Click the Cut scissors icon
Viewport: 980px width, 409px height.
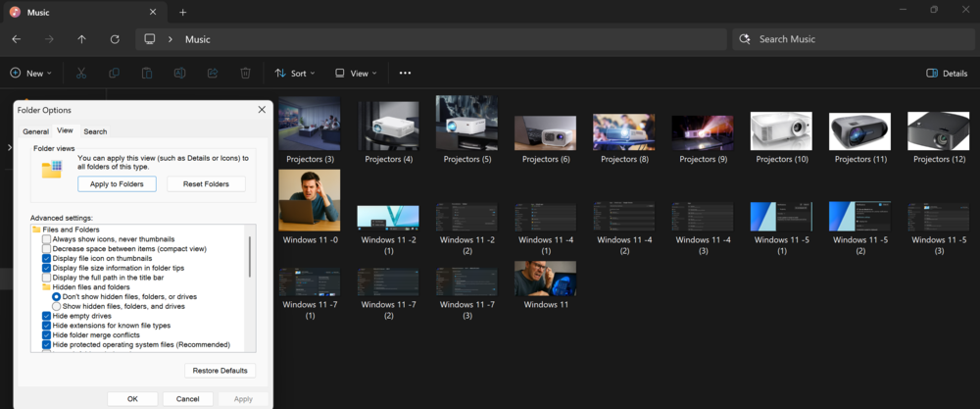(x=80, y=74)
